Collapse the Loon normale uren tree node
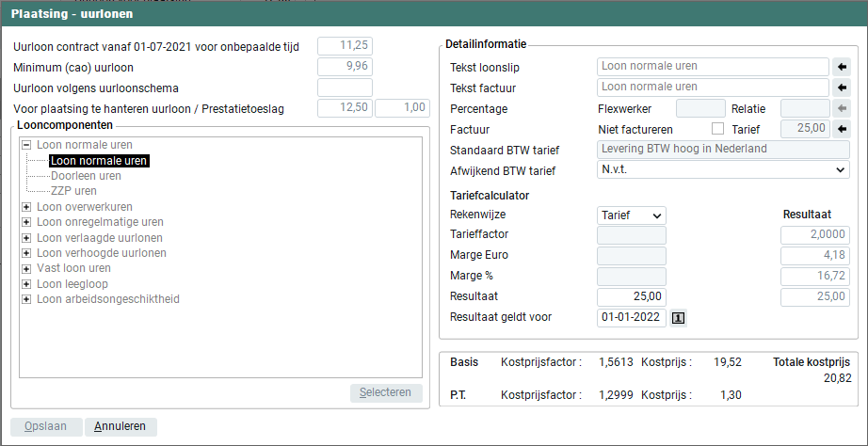This screenshot has height=446, width=868. [x=26, y=146]
